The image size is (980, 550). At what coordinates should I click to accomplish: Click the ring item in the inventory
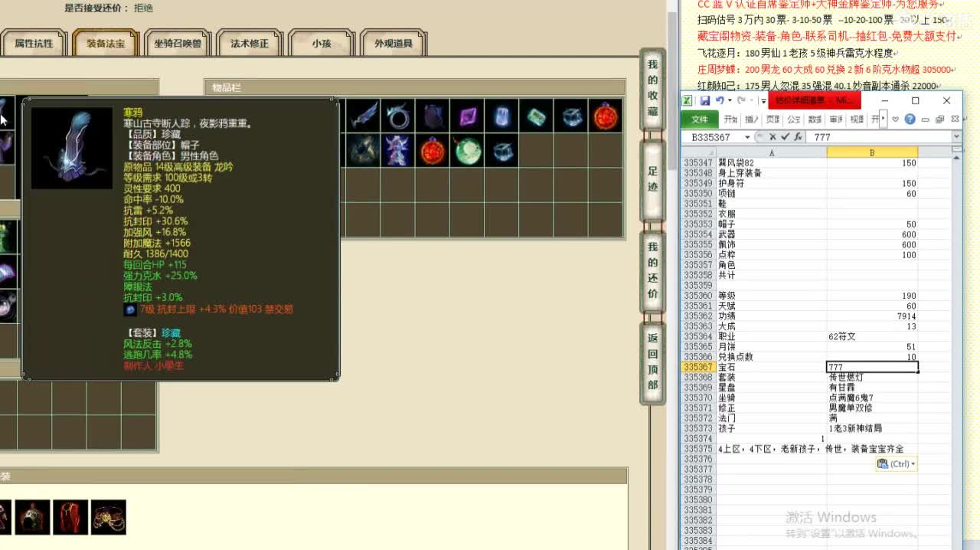click(x=397, y=116)
